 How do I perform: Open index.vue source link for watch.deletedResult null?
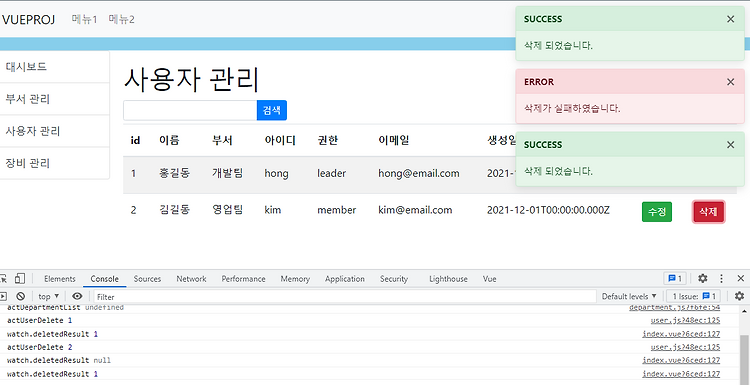(681, 360)
